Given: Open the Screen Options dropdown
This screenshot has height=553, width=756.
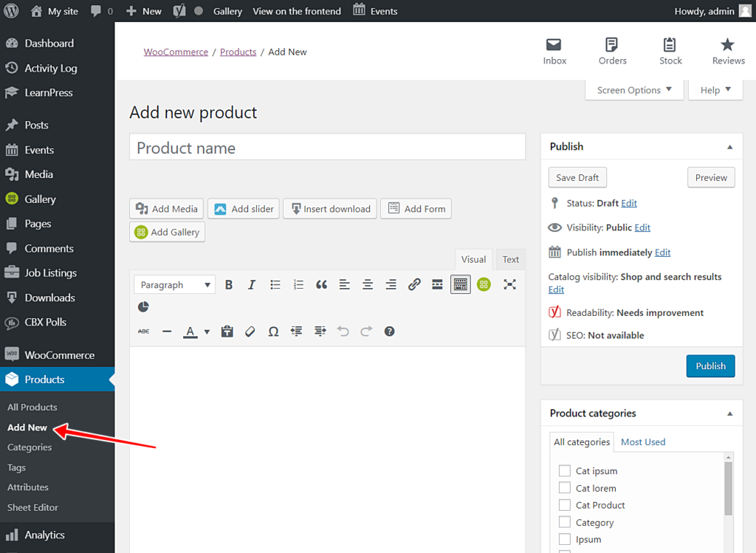Looking at the screenshot, I should click(634, 89).
